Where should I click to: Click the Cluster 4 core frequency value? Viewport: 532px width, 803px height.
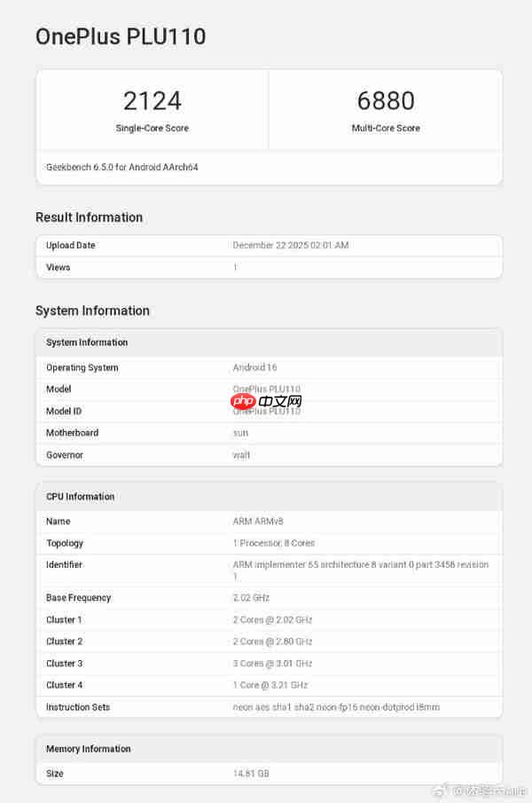[270, 685]
